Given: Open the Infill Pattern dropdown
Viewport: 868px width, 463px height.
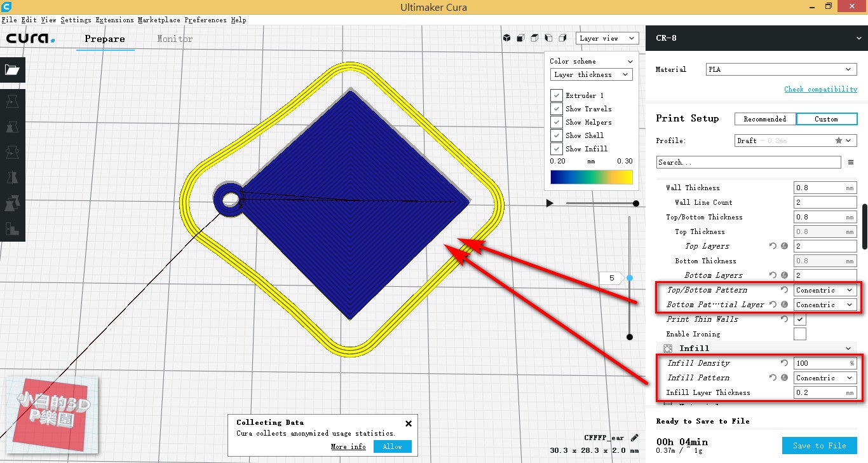Looking at the screenshot, I should pyautogui.click(x=825, y=378).
